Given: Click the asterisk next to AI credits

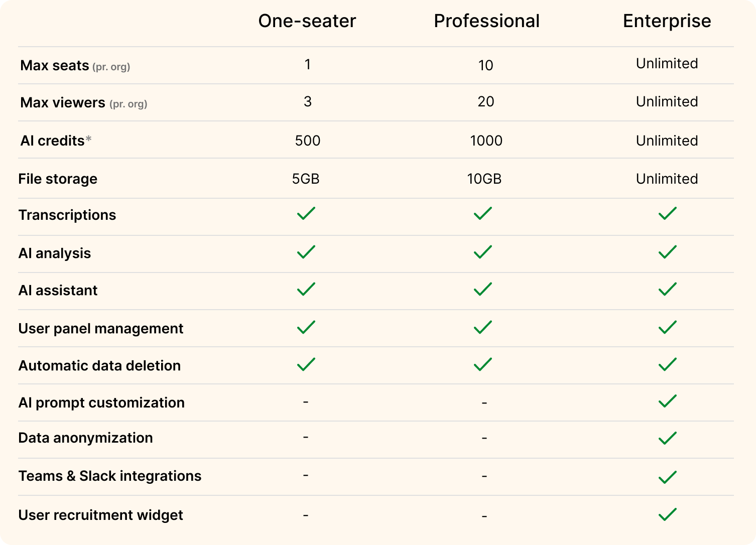Looking at the screenshot, I should pos(88,139).
